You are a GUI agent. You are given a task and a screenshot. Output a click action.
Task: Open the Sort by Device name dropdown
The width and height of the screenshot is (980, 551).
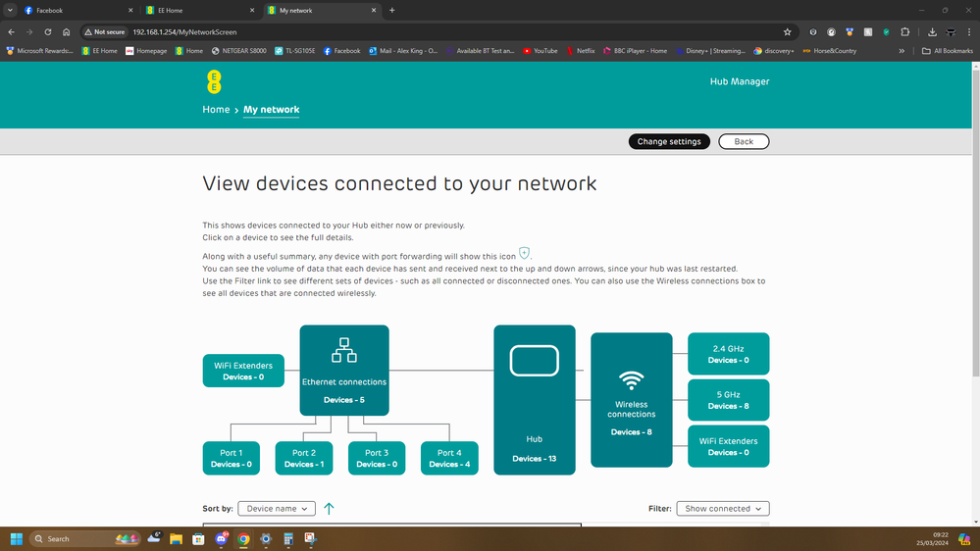pyautogui.click(x=277, y=509)
